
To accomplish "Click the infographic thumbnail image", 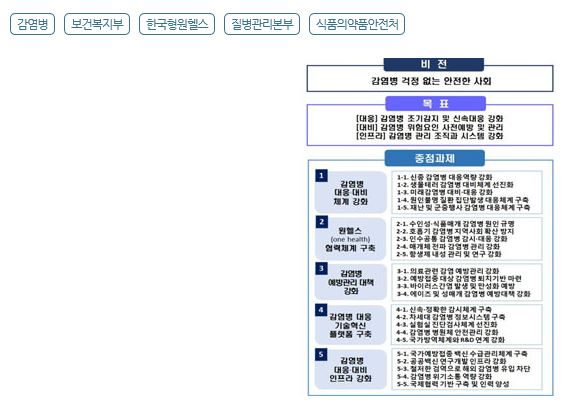I will click(x=430, y=227).
